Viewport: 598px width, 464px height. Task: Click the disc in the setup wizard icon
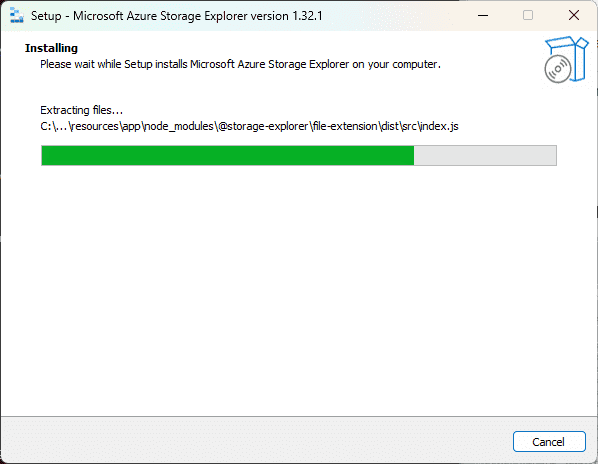pyautogui.click(x=558, y=69)
